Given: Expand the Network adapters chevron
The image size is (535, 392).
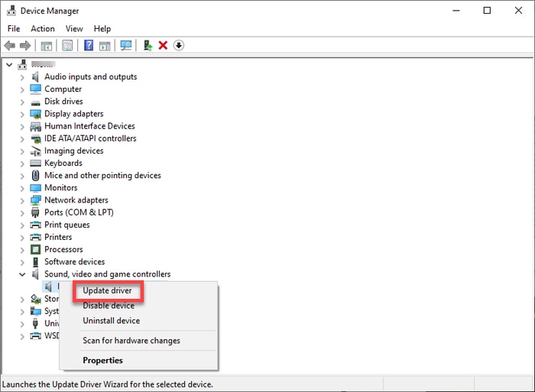Looking at the screenshot, I should [x=22, y=201].
